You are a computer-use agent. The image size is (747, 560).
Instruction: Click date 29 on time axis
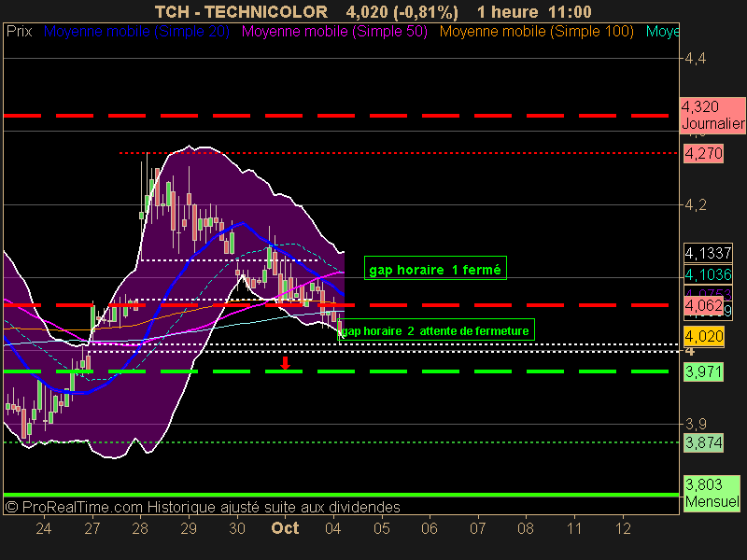click(189, 528)
